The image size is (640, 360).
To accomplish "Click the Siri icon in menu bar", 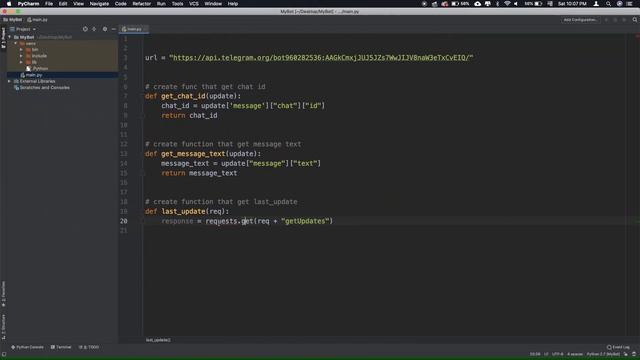I will [619, 4].
